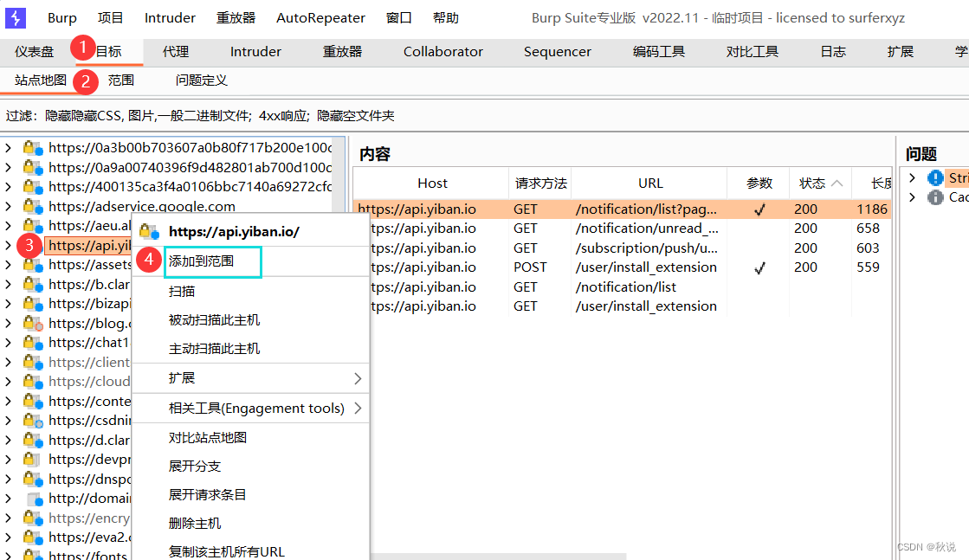Open the 问题定义 sub-tab
The width and height of the screenshot is (969, 560).
(x=202, y=80)
